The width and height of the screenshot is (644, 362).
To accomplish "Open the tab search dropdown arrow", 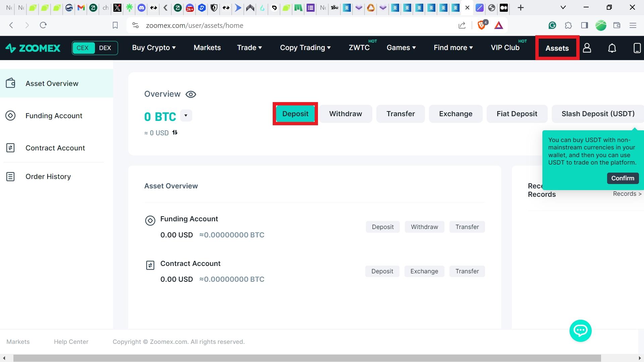I will (x=563, y=8).
